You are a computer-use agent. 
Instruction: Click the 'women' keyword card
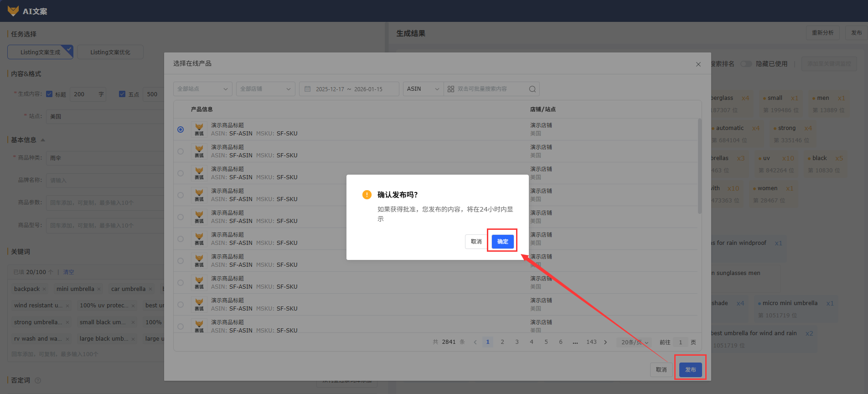click(x=773, y=194)
